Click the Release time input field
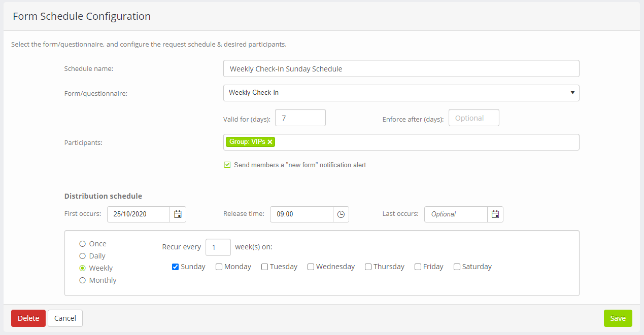 (x=301, y=214)
